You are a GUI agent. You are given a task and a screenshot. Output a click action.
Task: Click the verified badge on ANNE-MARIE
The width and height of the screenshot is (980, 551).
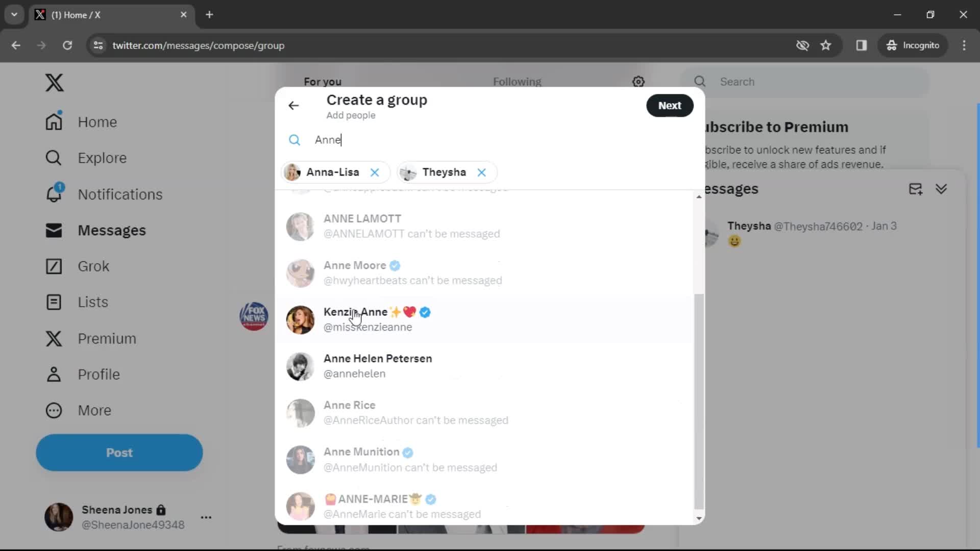pyautogui.click(x=431, y=498)
